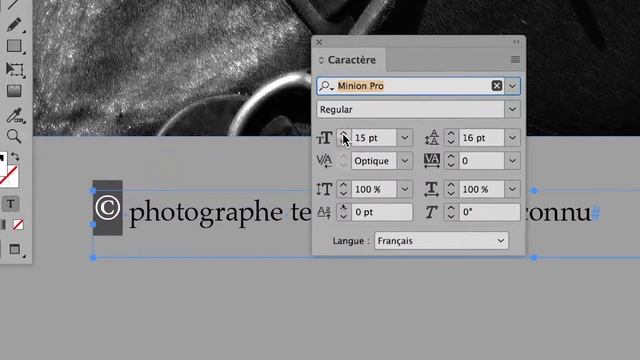Click the 16 pt leading field
The image size is (640, 360).
pos(482,138)
